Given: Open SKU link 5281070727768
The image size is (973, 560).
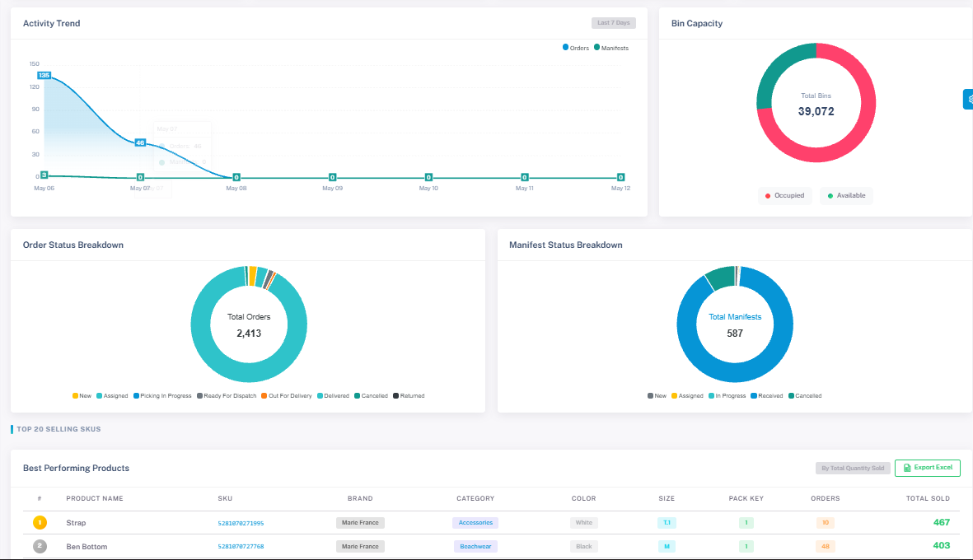Looking at the screenshot, I should coord(241,547).
